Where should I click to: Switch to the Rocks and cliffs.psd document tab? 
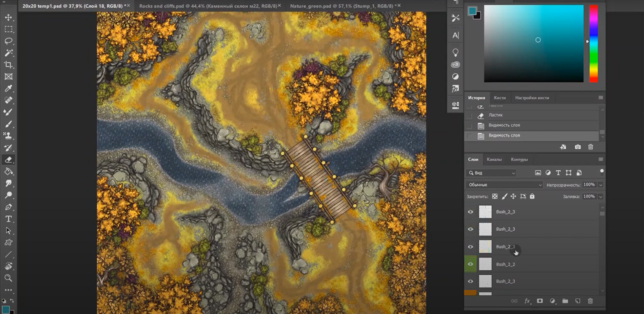coord(208,6)
